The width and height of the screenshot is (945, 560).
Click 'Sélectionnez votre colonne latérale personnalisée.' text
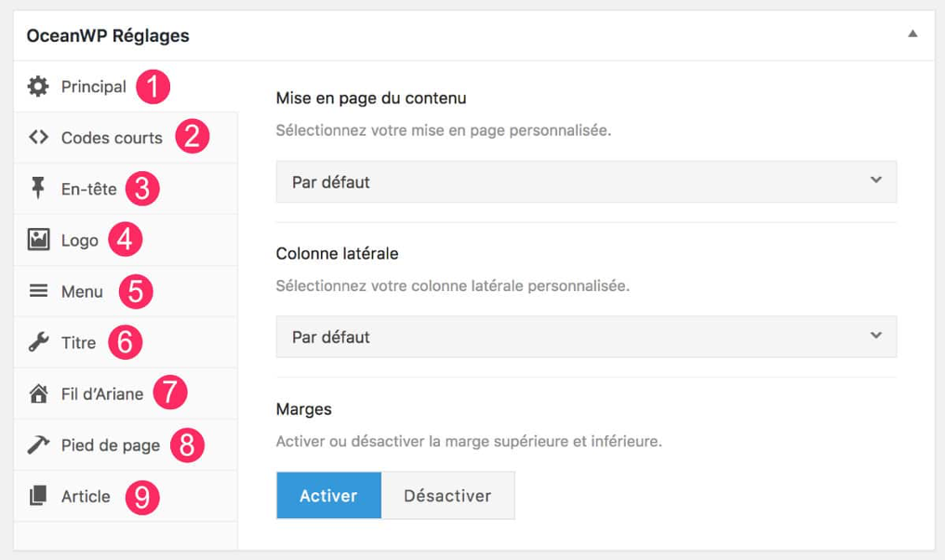pos(453,286)
